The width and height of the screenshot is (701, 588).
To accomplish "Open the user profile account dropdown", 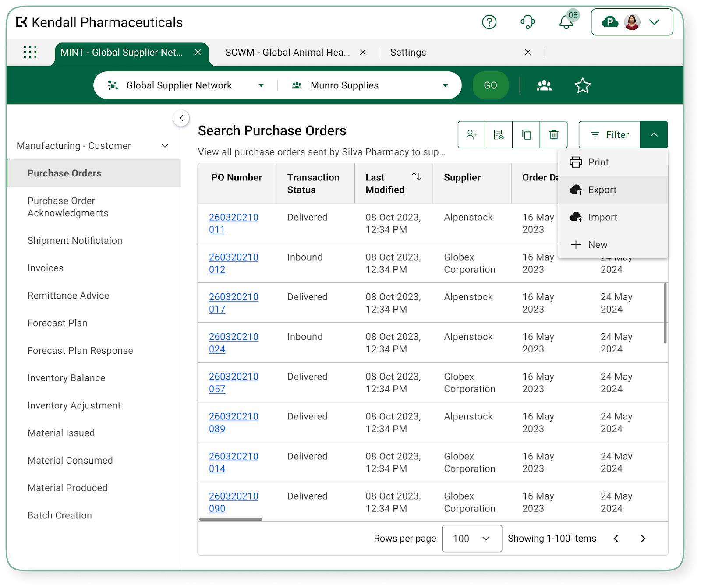I will coord(632,22).
